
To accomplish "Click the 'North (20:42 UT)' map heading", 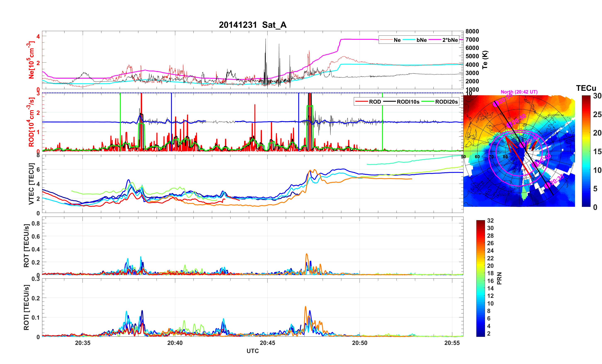I will coord(519,92).
